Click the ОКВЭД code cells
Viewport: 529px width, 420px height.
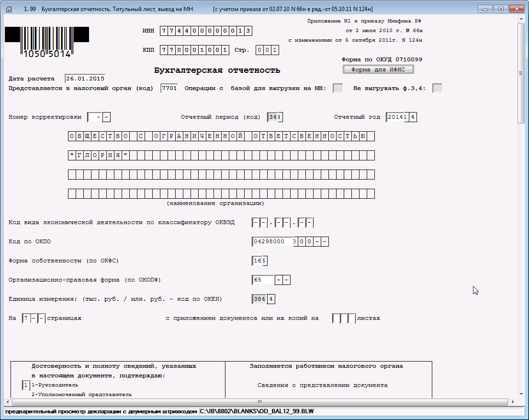click(283, 223)
